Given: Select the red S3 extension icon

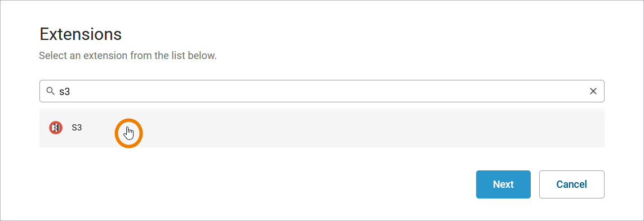Looking at the screenshot, I should (x=56, y=128).
